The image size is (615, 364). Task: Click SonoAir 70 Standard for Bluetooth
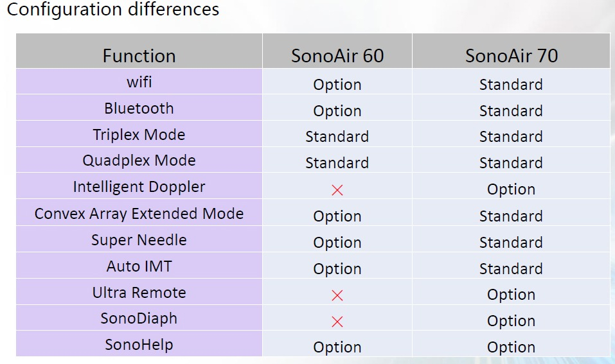pos(511,110)
